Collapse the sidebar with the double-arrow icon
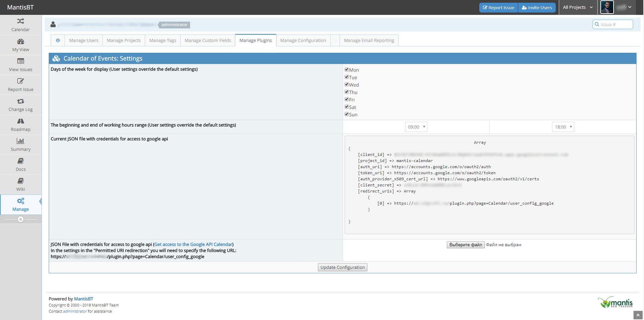 [21, 219]
